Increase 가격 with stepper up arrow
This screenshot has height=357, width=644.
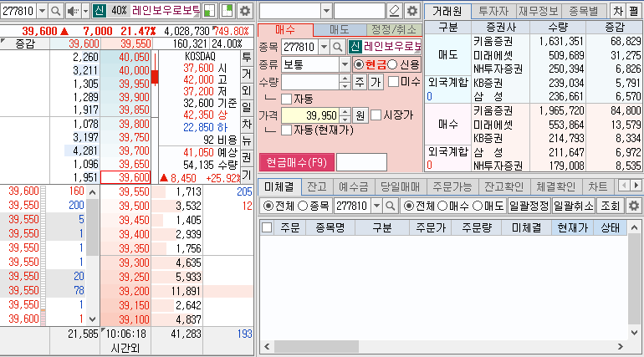pos(345,111)
